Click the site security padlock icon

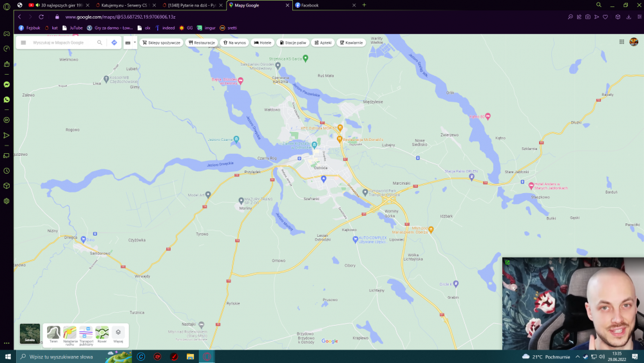tap(57, 17)
